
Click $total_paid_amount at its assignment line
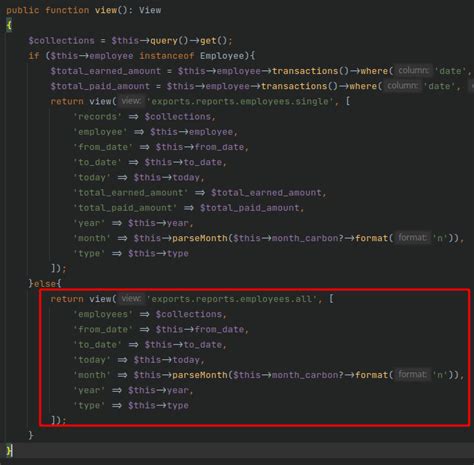pos(100,86)
